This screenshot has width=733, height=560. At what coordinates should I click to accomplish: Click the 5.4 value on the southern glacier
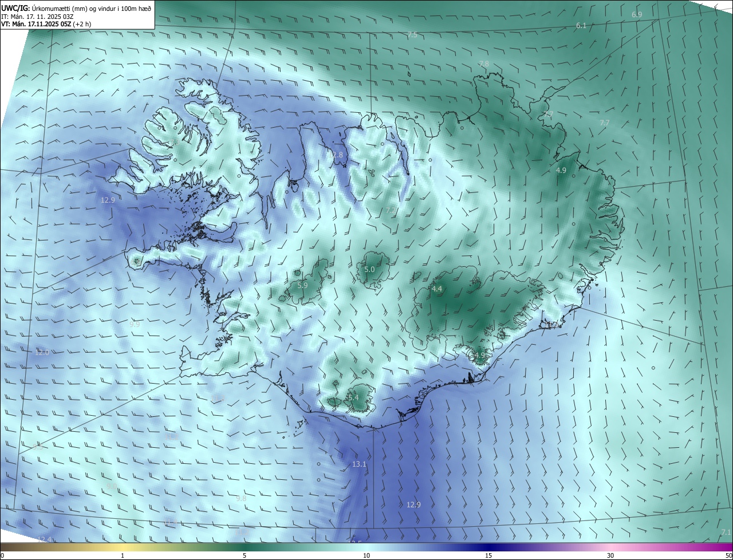[x=353, y=397]
